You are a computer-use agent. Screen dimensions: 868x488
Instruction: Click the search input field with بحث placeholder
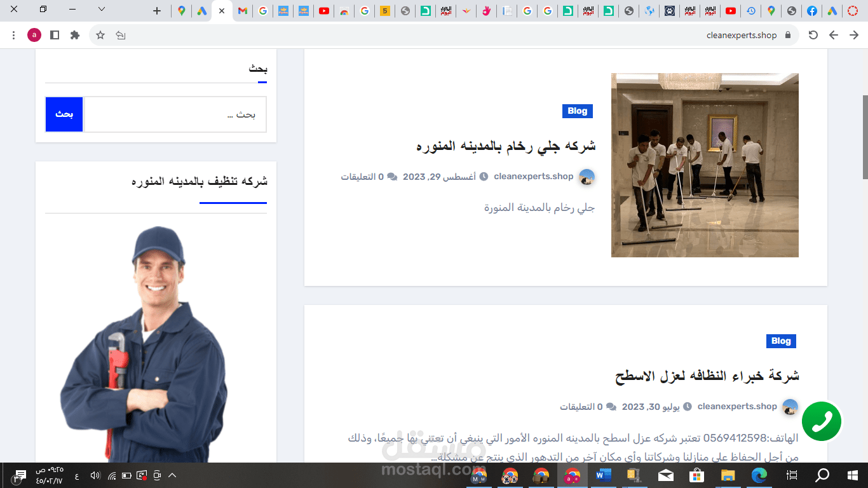[x=175, y=114]
